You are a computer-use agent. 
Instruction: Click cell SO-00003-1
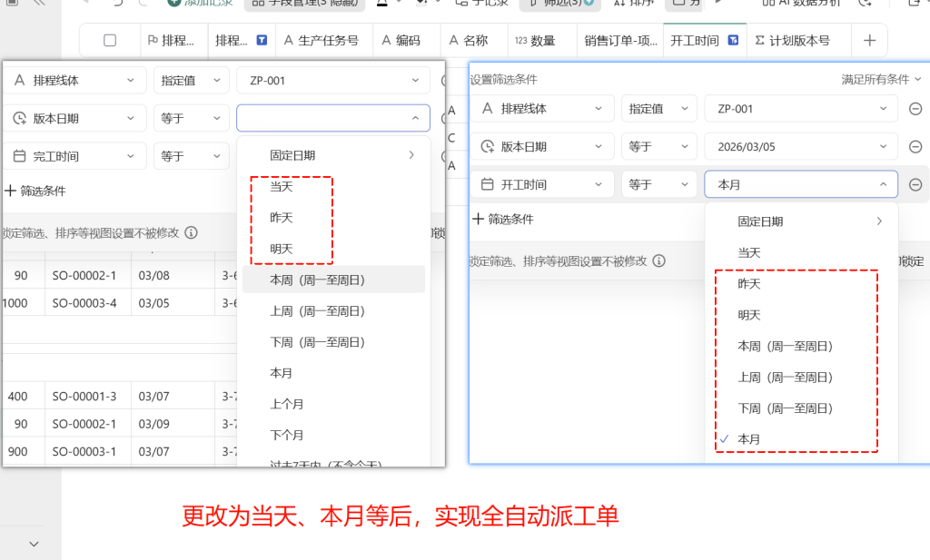(88, 451)
